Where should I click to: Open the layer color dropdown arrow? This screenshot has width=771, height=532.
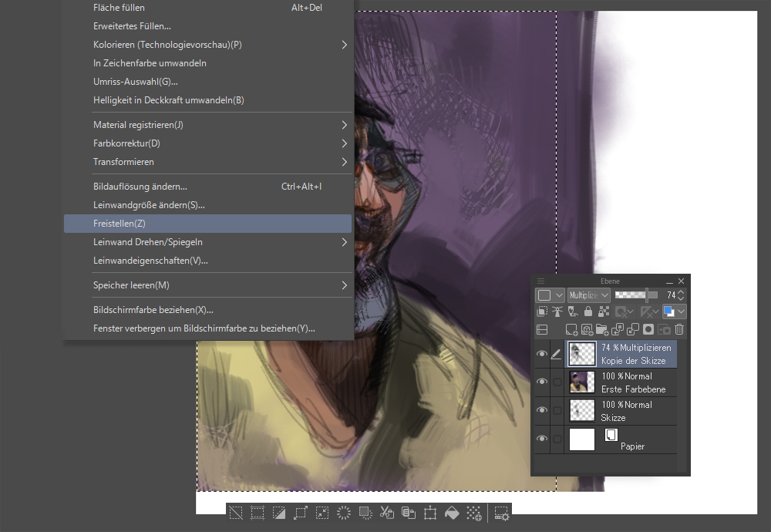(681, 311)
